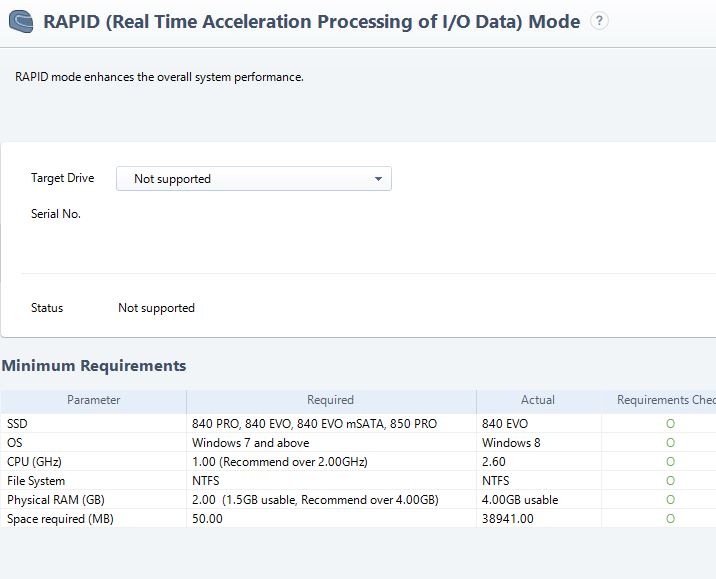The width and height of the screenshot is (716, 579).
Task: Click the File System row check mark
Action: (670, 481)
